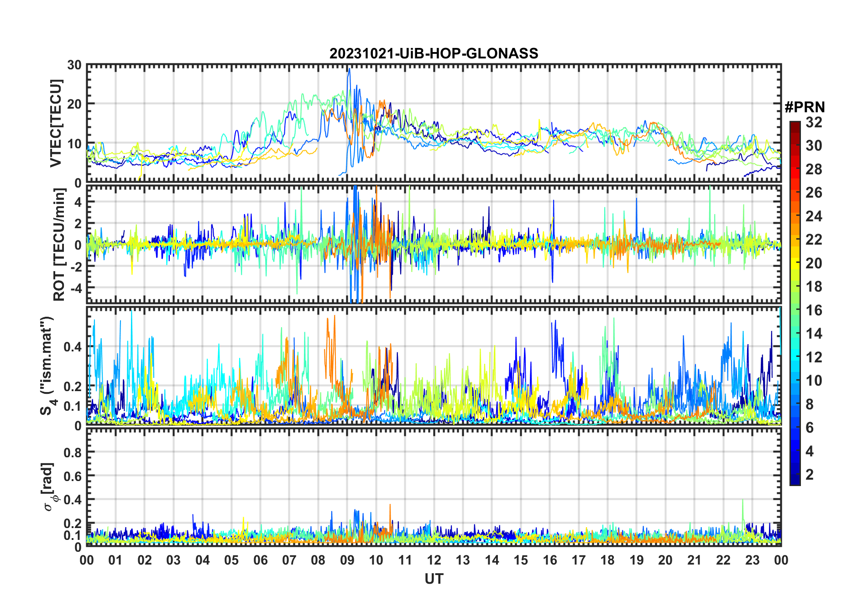Screen dimensions: 868x607
Task: Select colorbar tick label 24
Action: [813, 216]
